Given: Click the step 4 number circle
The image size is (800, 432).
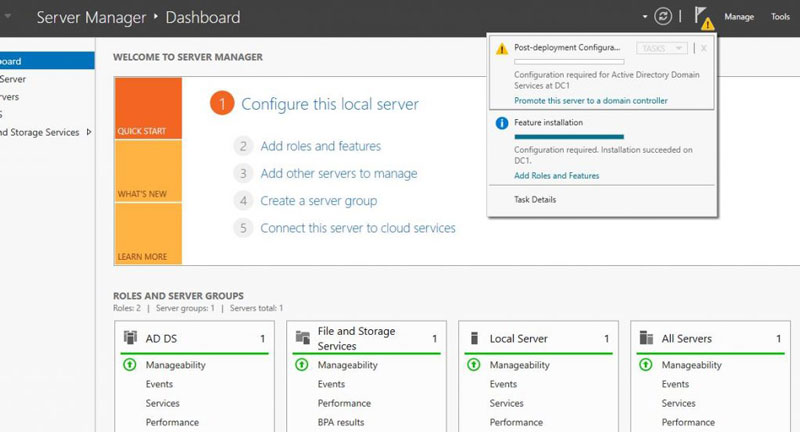Looking at the screenshot, I should coord(243,201).
